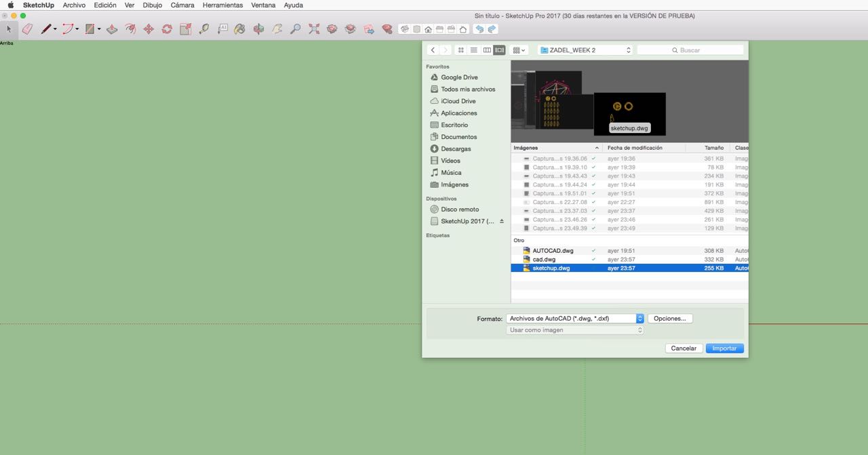Switch file dialog to icon view
The height and width of the screenshot is (455, 868).
[x=461, y=50]
